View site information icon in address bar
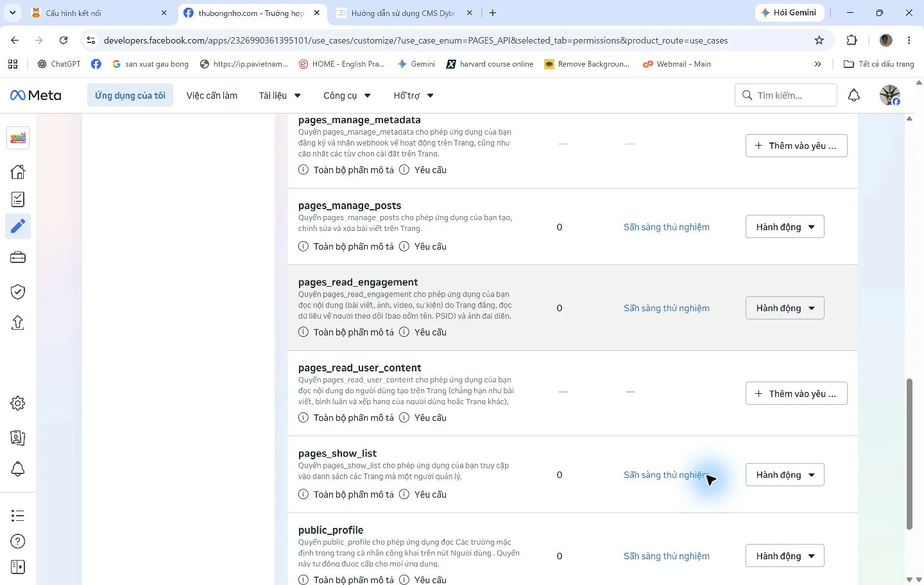 click(91, 40)
